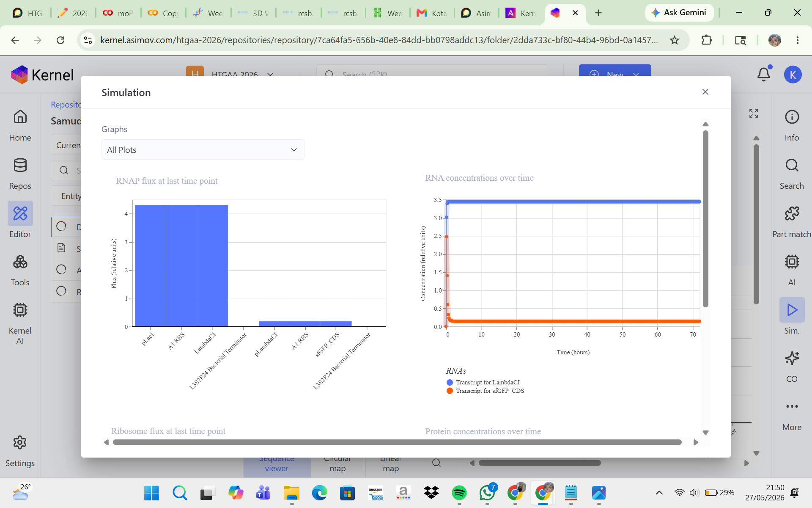This screenshot has width=812, height=508.
Task: Open the Tools cubes icon
Action: click(x=20, y=262)
